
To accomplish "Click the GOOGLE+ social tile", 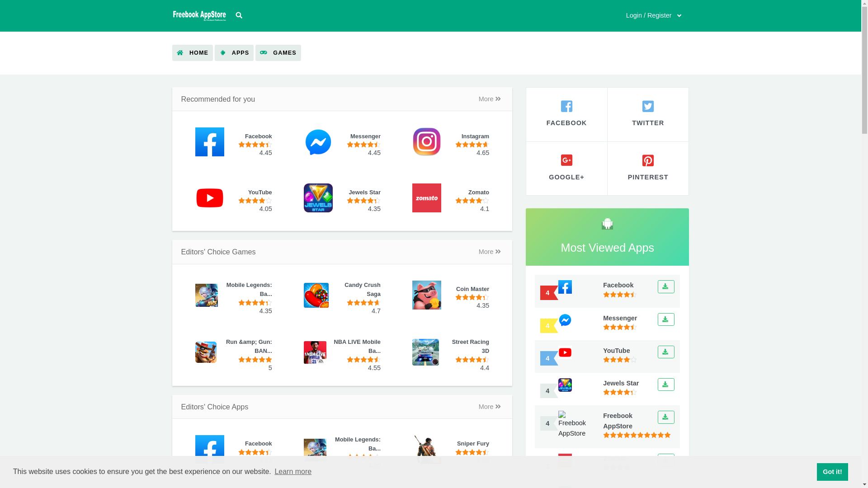I will coord(566,169).
